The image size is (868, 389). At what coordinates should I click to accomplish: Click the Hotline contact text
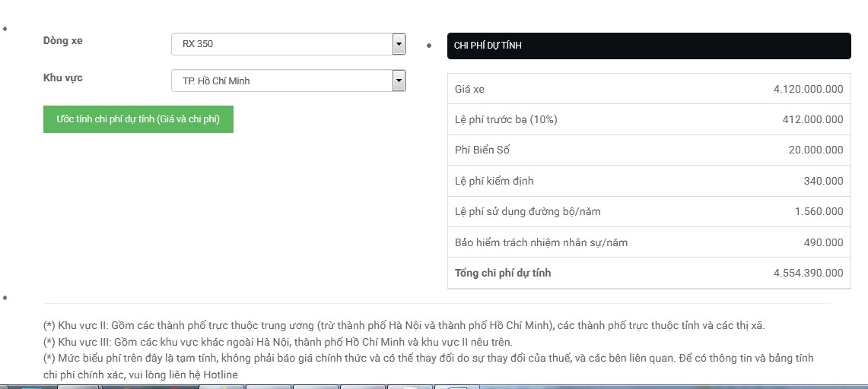pyautogui.click(x=218, y=375)
